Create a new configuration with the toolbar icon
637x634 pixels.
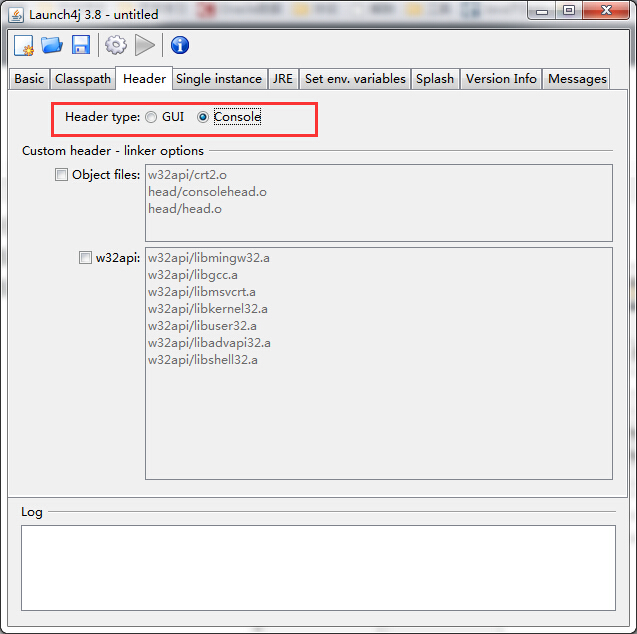point(24,45)
